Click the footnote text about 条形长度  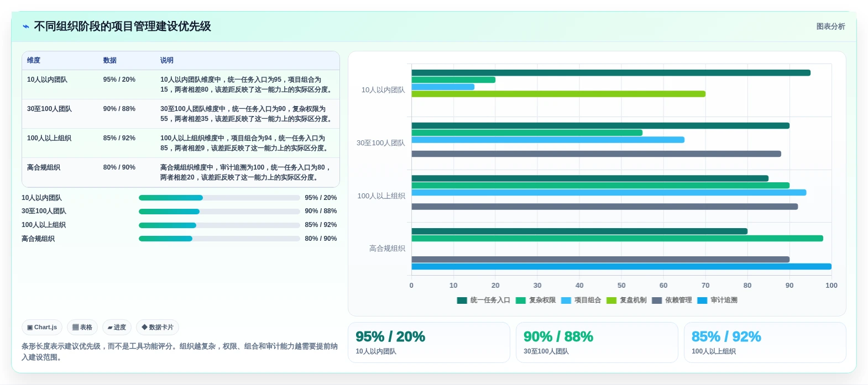[180, 352]
